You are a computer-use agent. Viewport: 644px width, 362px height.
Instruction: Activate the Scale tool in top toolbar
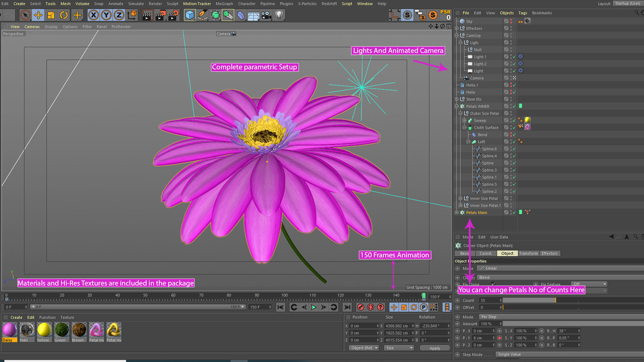(51, 15)
